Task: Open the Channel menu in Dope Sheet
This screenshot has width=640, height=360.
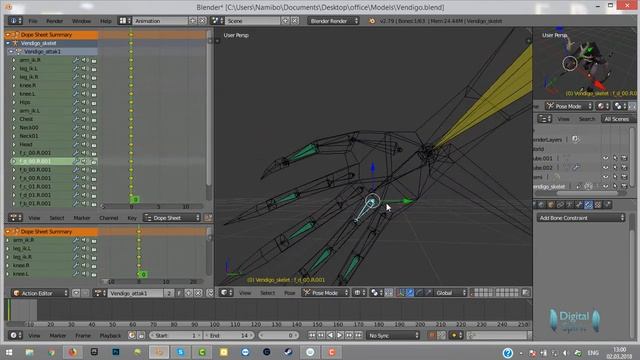Action: pyautogui.click(x=109, y=218)
